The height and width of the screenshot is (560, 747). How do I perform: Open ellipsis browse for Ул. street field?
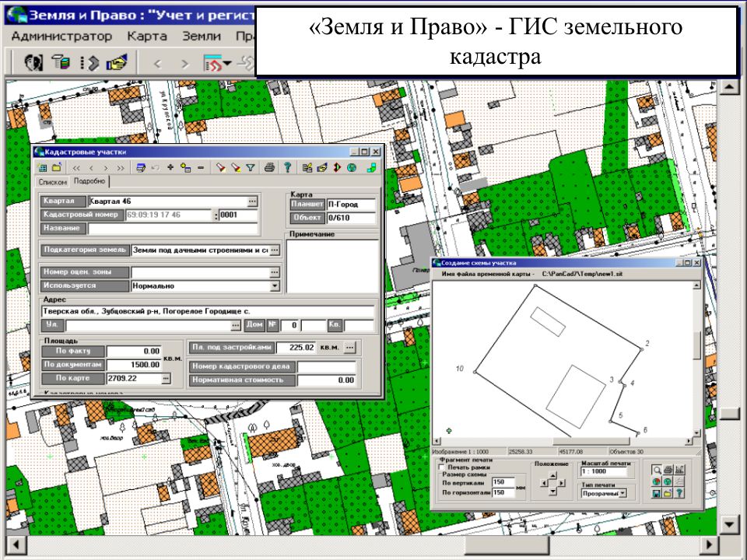coord(235,325)
